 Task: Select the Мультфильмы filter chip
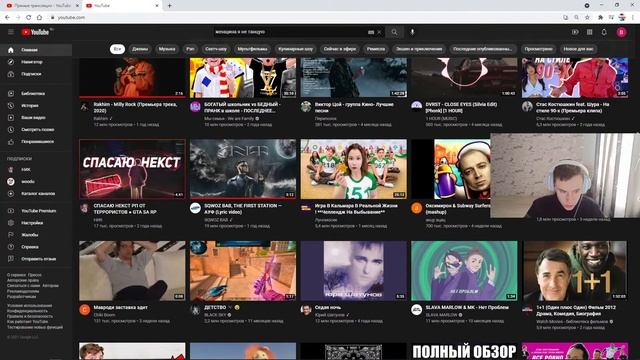tap(252, 49)
